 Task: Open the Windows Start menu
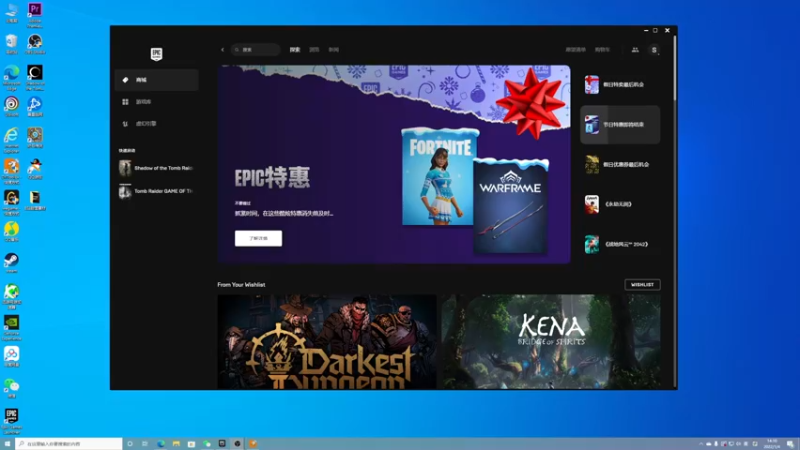point(7,444)
